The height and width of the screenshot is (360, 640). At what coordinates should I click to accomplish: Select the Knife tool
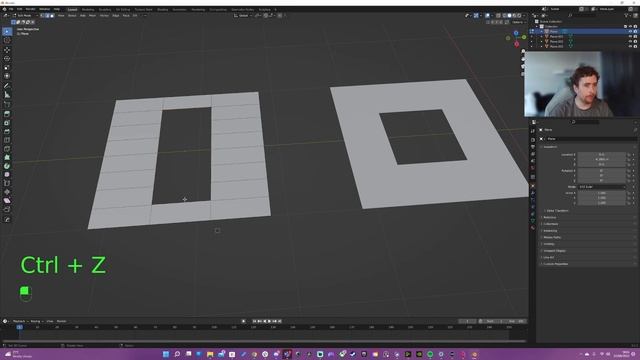(7, 149)
